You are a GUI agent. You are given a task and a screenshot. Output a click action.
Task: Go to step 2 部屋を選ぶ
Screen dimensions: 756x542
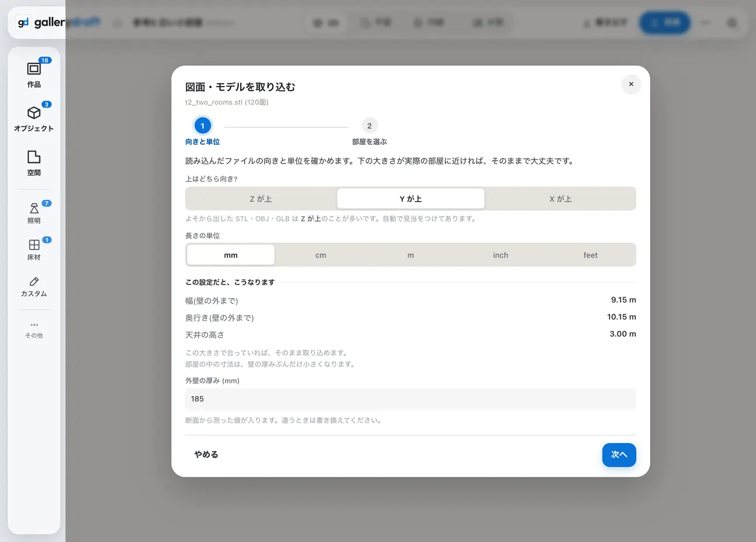[369, 131]
